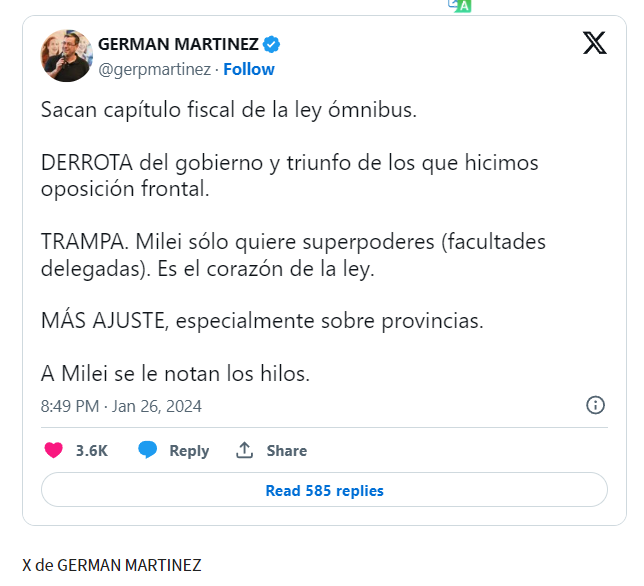Viewport: 644px width, 586px height.
Task: Click the 8:49 PM · Jan 26, 2024 timestamp
Action: click(x=121, y=406)
